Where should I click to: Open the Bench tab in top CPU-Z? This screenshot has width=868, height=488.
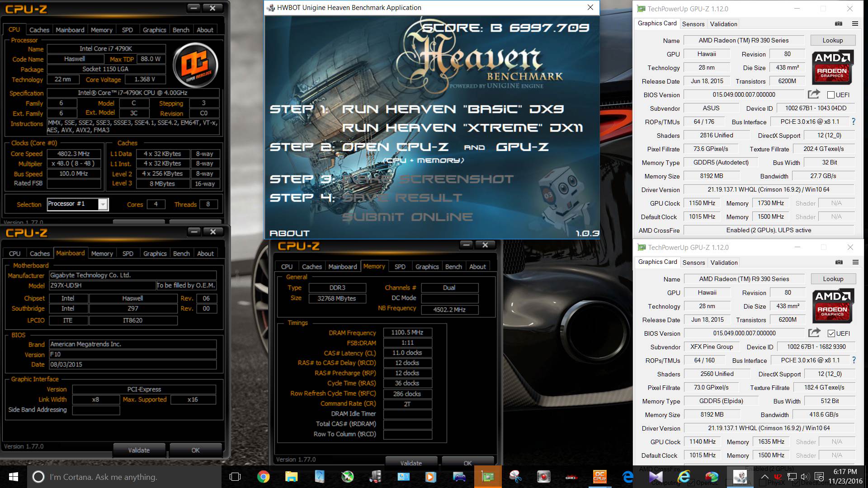[x=181, y=30]
